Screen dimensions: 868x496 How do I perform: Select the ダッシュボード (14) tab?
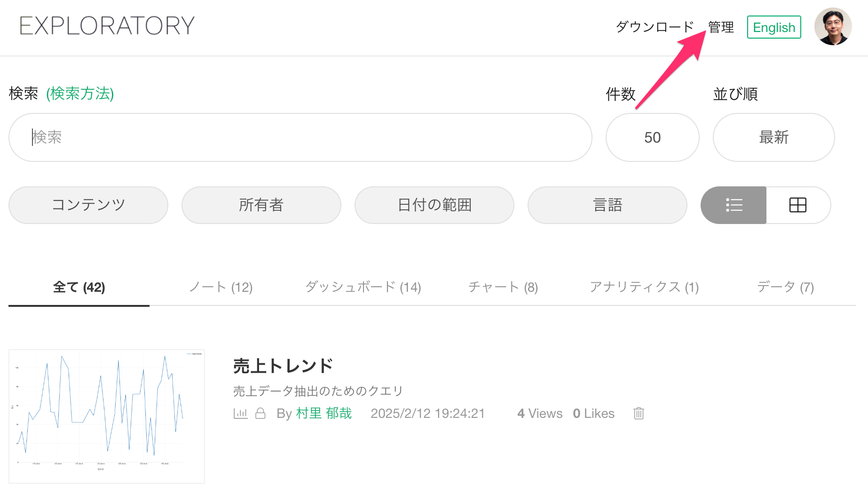[x=363, y=287]
